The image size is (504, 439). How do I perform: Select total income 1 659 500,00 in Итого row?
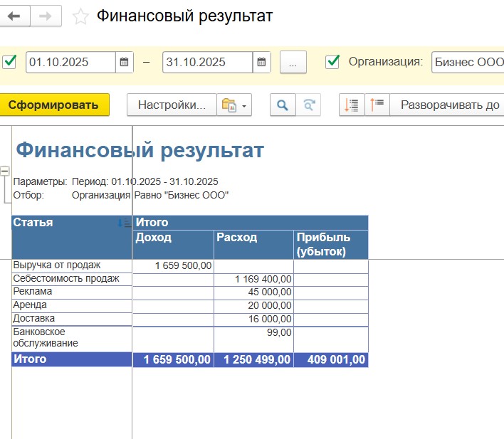[173, 359]
